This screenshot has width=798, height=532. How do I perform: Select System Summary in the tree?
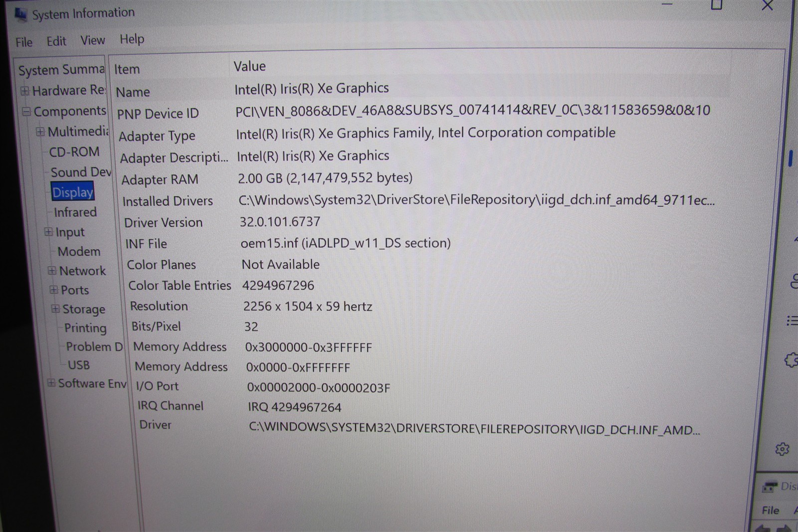[x=61, y=70]
